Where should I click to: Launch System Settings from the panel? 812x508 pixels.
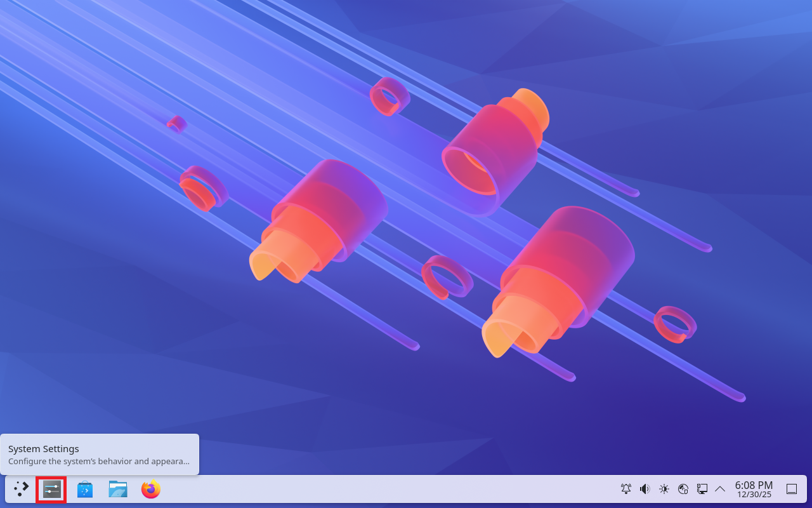(x=51, y=489)
